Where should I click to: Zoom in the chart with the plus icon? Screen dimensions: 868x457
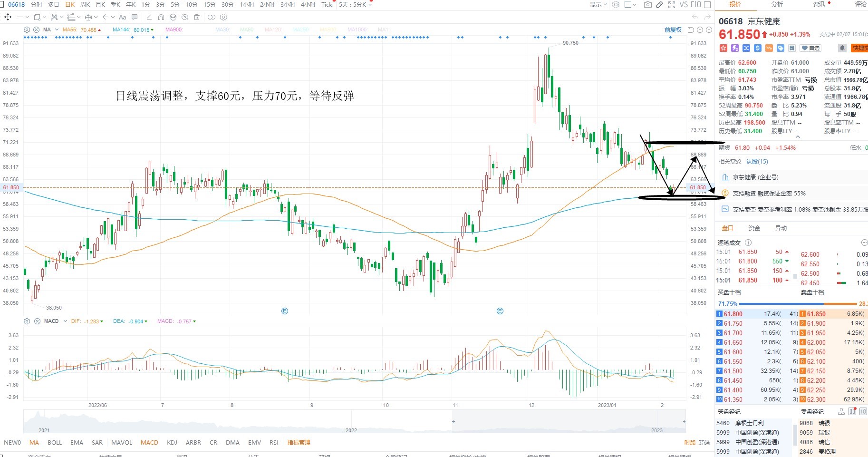709,30
